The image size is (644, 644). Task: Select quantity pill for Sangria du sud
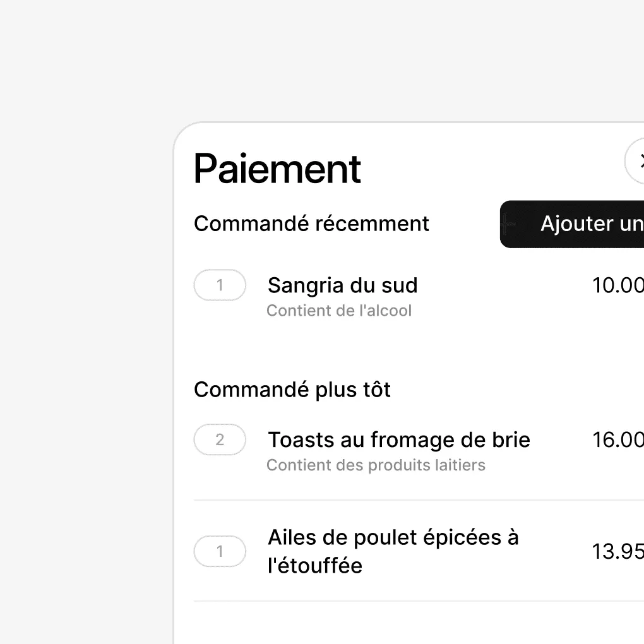(x=220, y=285)
